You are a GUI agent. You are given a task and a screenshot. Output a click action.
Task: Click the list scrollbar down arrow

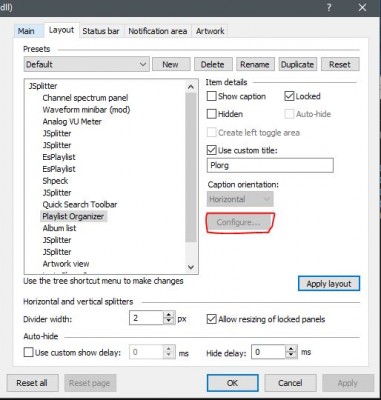(x=191, y=267)
